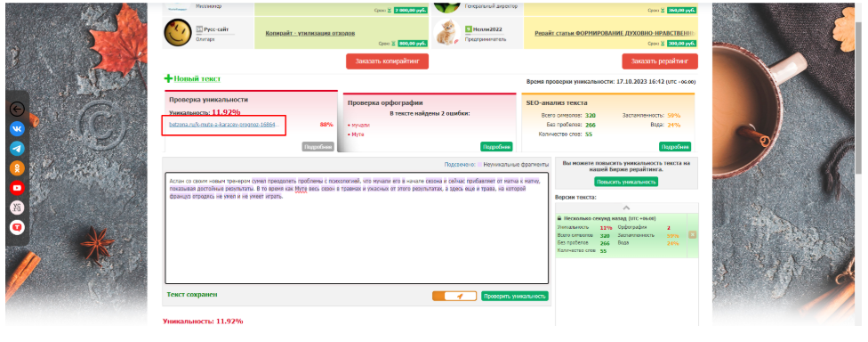The width and height of the screenshot is (868, 342).
Task: Open Подробнее under Проверка уникальности
Action: pos(318,147)
